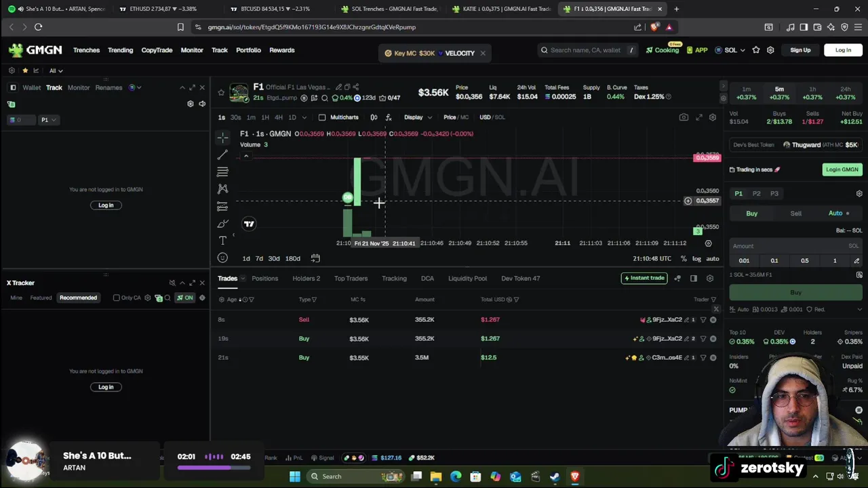Viewport: 868px width, 488px height.
Task: Enable Instant trade button
Action: point(644,279)
